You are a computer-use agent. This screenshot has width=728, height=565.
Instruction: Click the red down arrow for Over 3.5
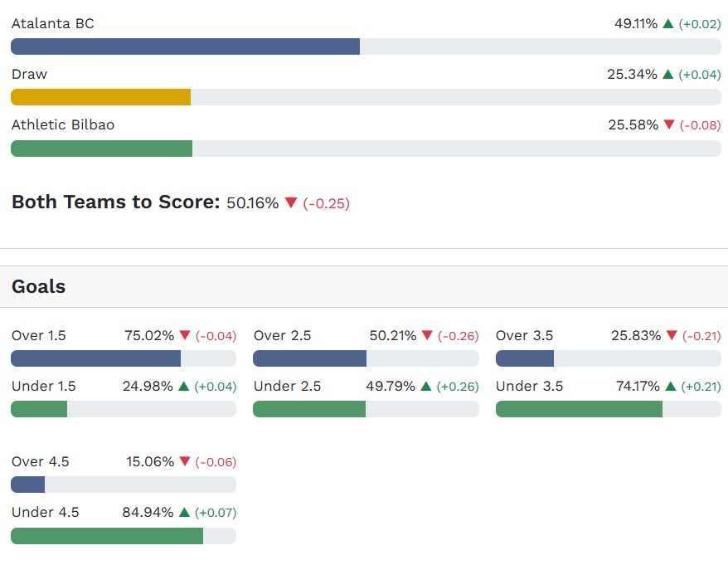672,336
